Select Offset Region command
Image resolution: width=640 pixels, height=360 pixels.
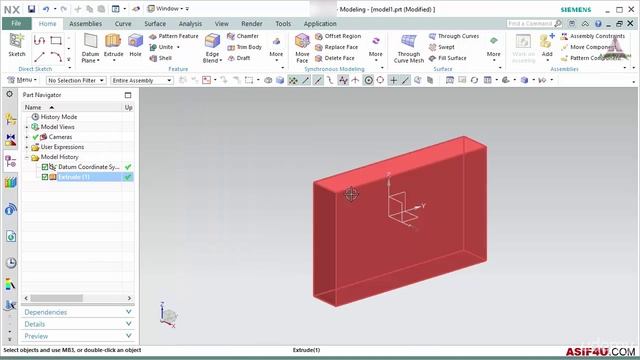(x=338, y=36)
